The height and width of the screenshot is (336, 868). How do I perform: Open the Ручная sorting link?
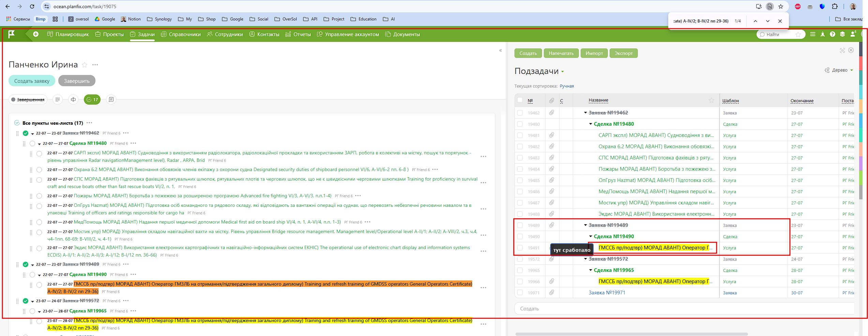coord(567,86)
